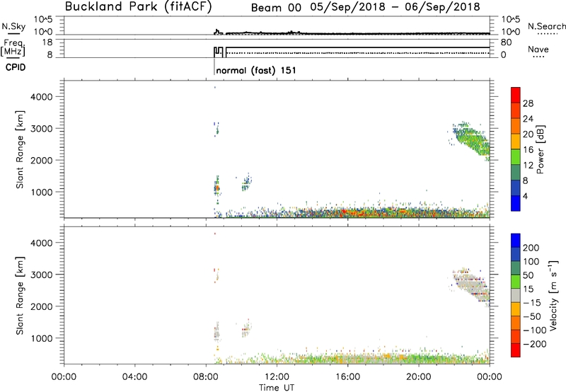Click the blue bottom of the Power color bar
The width and height of the screenshot is (566, 392).
[x=516, y=203]
